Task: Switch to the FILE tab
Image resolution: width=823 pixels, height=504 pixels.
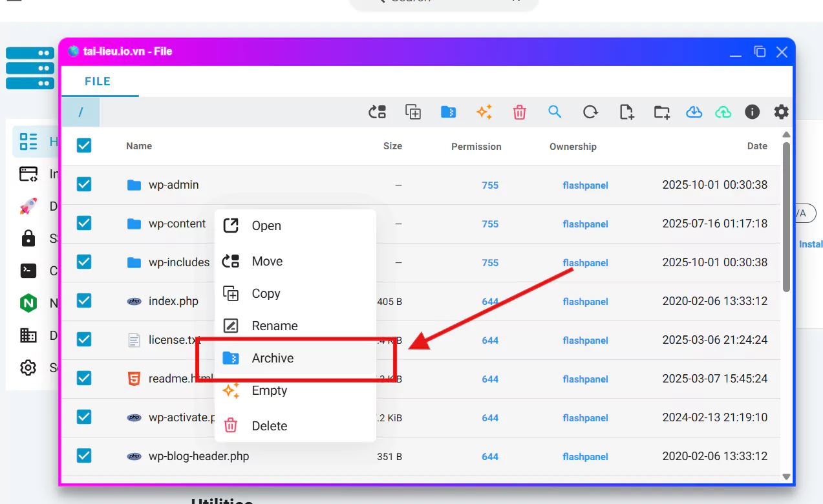Action: [98, 81]
